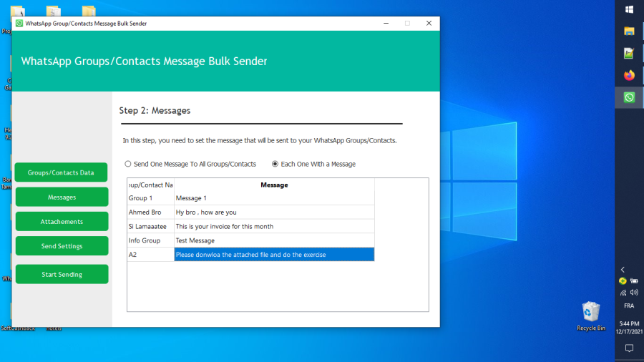The image size is (644, 362).
Task: Open Groups/Contacts Data step
Action: tap(62, 172)
